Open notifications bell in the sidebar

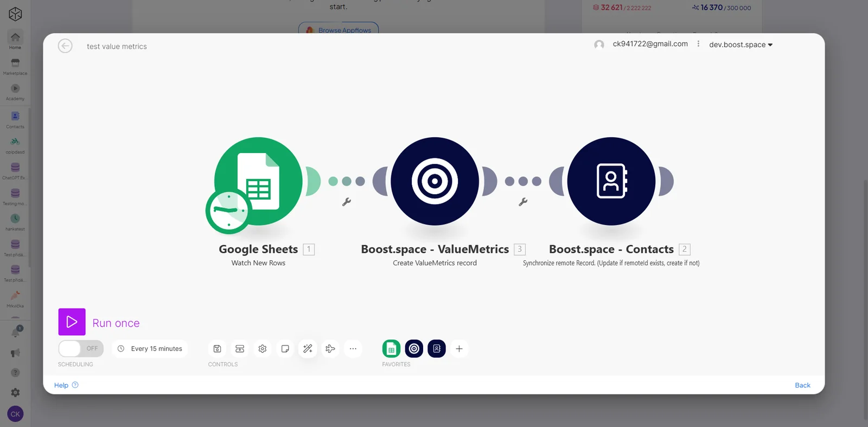(15, 332)
